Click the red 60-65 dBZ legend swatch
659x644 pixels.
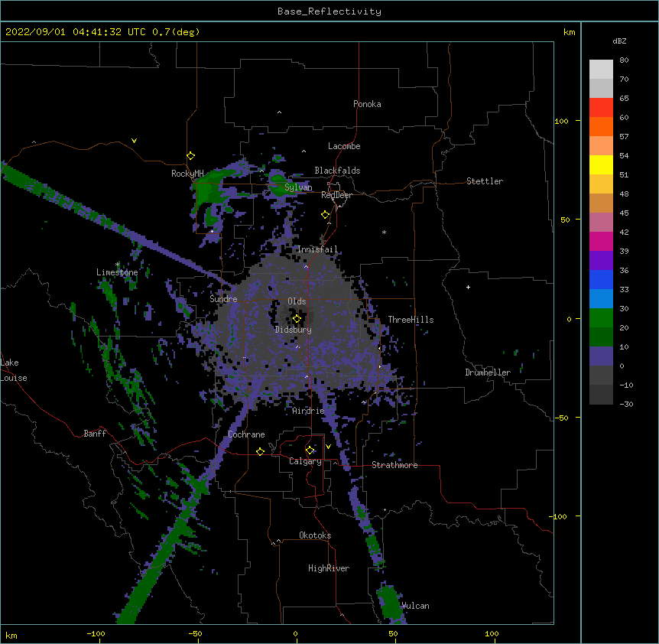601,108
